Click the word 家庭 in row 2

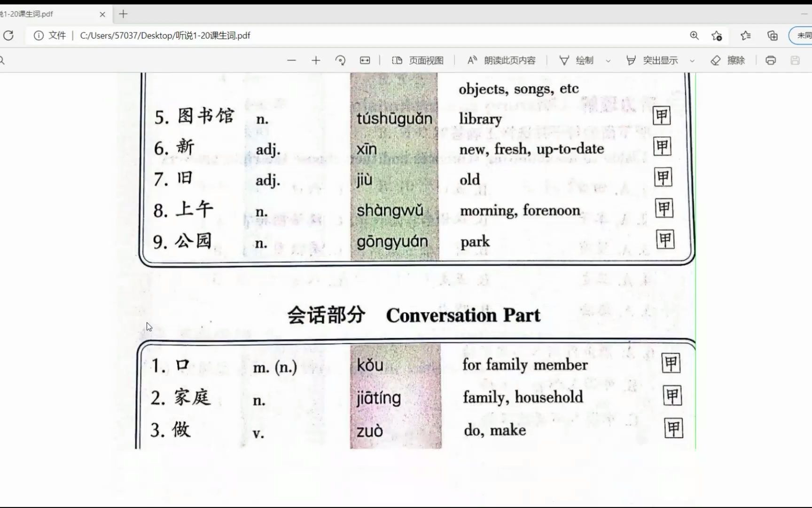tap(193, 397)
